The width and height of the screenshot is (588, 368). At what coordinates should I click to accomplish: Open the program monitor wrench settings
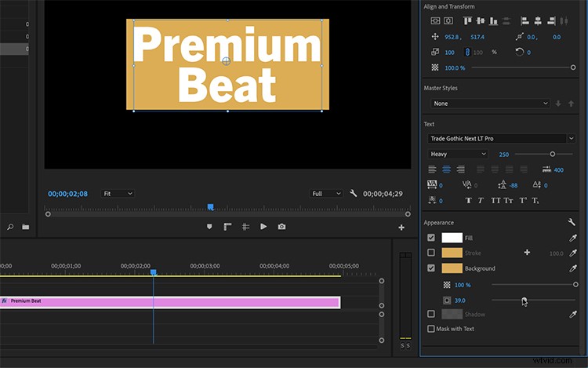pos(354,193)
